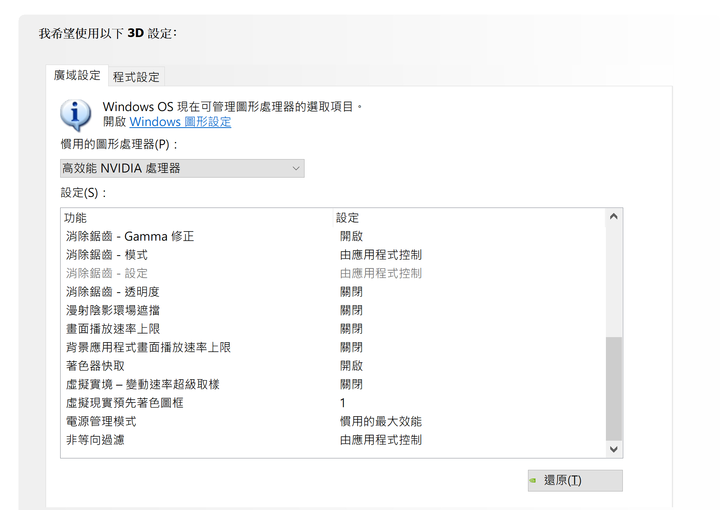Open the Windows 圖形設定 link
The height and width of the screenshot is (510, 720).
[180, 122]
